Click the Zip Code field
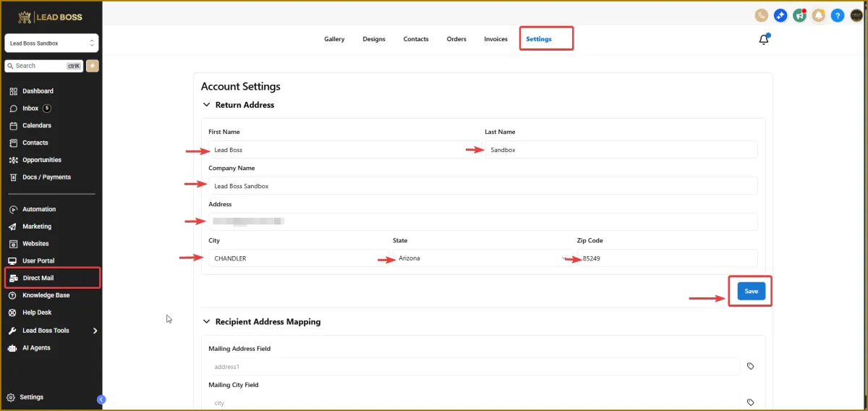 pos(665,258)
